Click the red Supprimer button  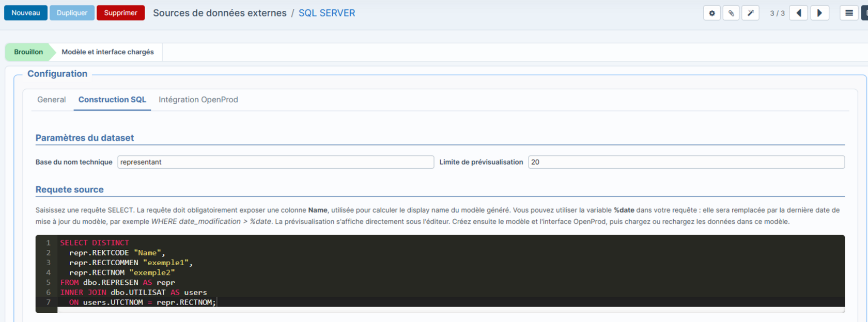[x=120, y=13]
